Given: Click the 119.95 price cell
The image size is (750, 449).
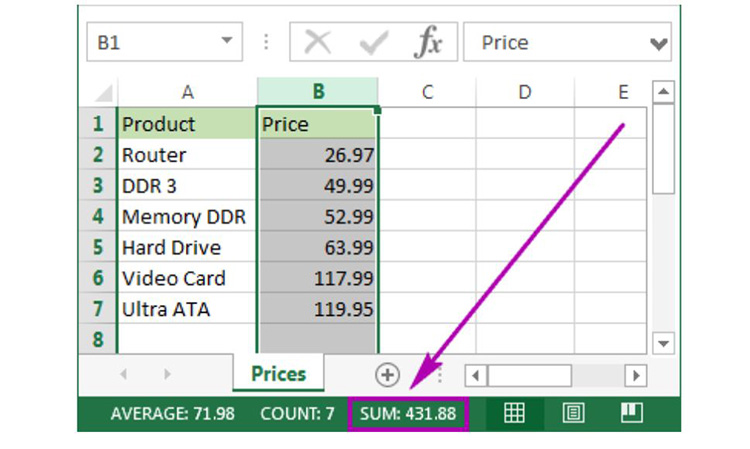Looking at the screenshot, I should (x=318, y=308).
